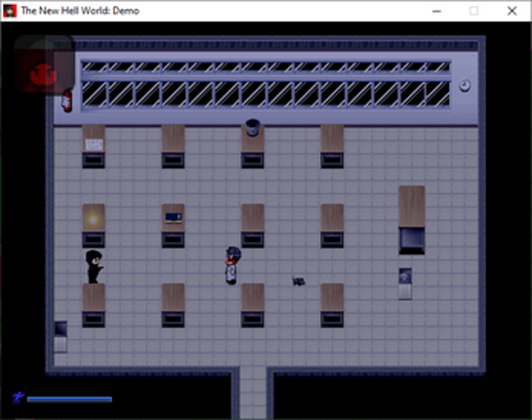This screenshot has height=420, width=532.
Task: Click the large teacher's desk on right
Action: click(x=412, y=220)
